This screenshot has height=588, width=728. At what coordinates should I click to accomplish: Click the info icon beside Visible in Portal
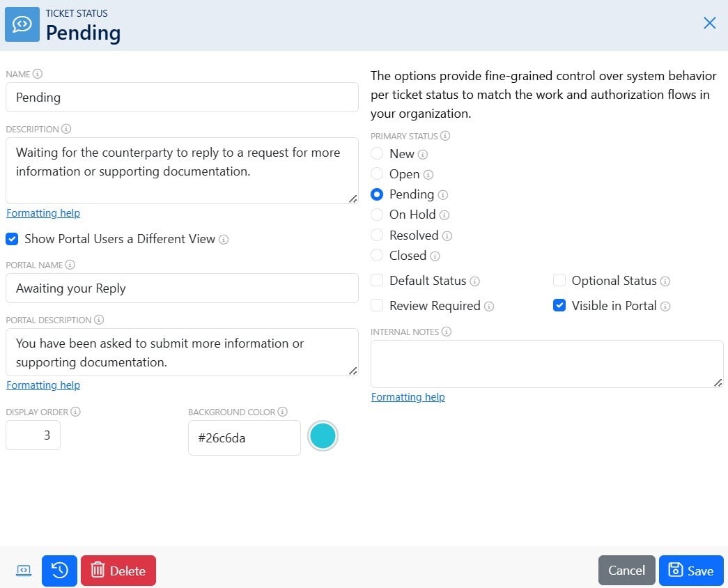tap(665, 306)
